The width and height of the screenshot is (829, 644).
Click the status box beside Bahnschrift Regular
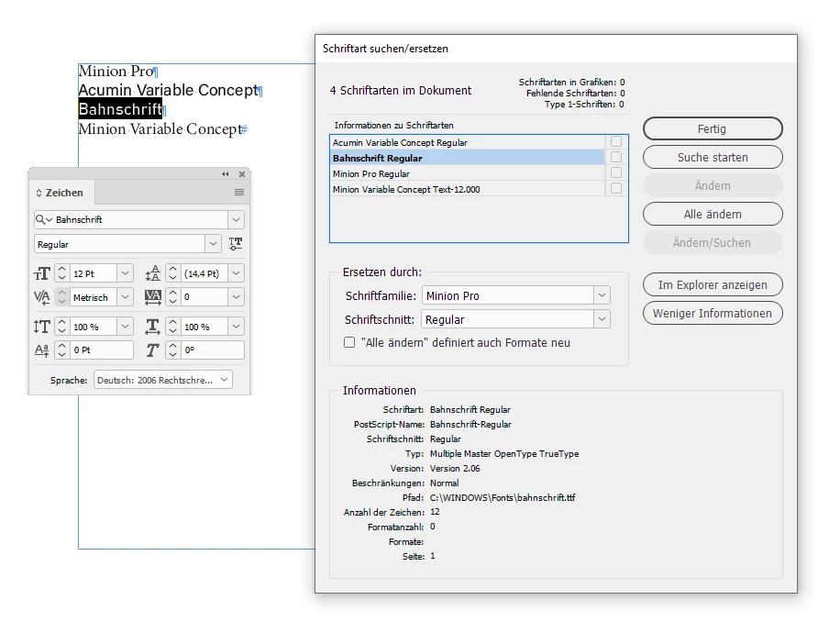click(616, 157)
